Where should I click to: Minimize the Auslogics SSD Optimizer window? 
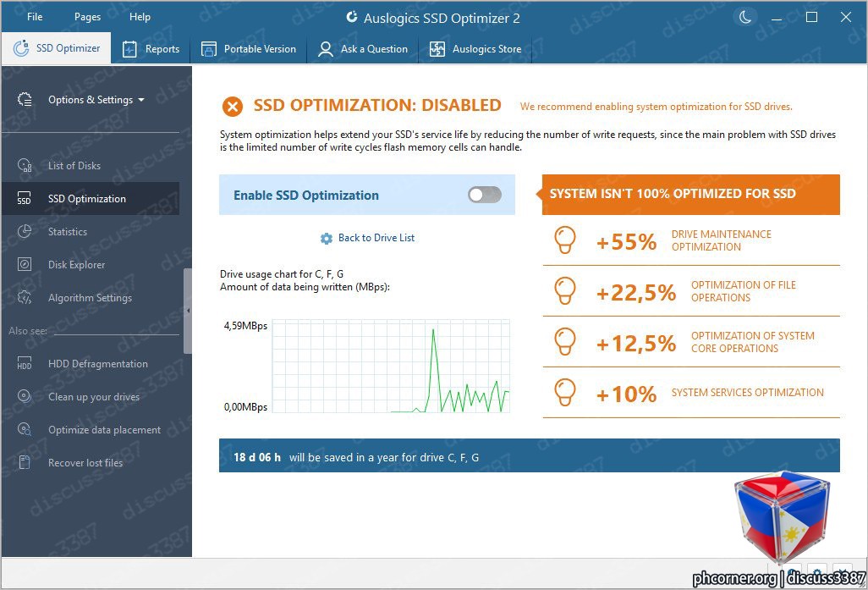click(x=776, y=18)
